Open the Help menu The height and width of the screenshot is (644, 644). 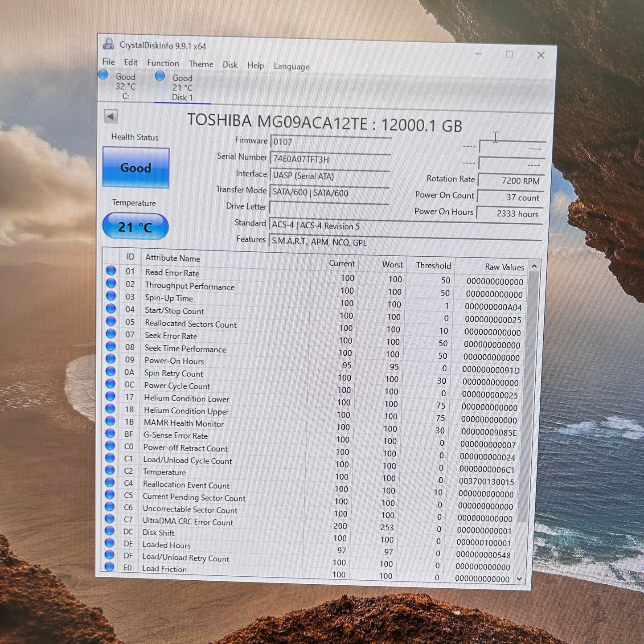pyautogui.click(x=255, y=66)
